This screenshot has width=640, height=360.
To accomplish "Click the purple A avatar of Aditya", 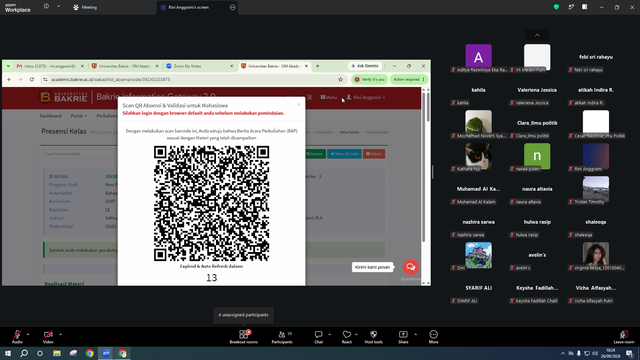I will point(478,57).
